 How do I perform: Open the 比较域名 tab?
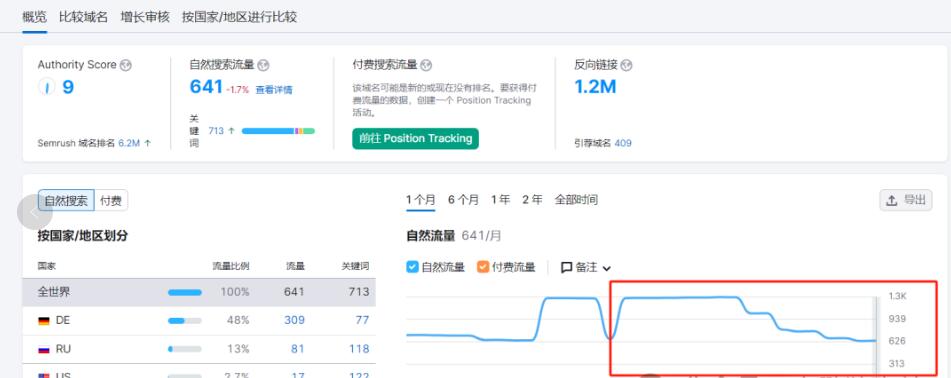coord(83,17)
